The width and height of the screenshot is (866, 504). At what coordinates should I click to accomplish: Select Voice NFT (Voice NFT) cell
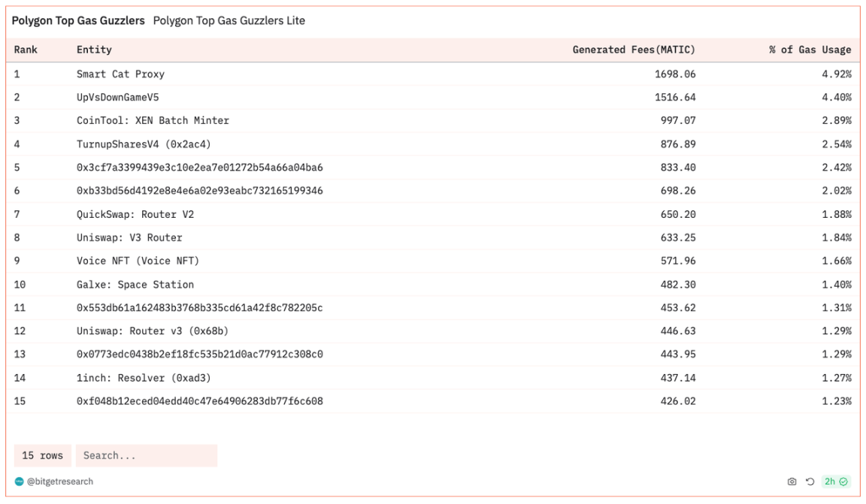138,261
